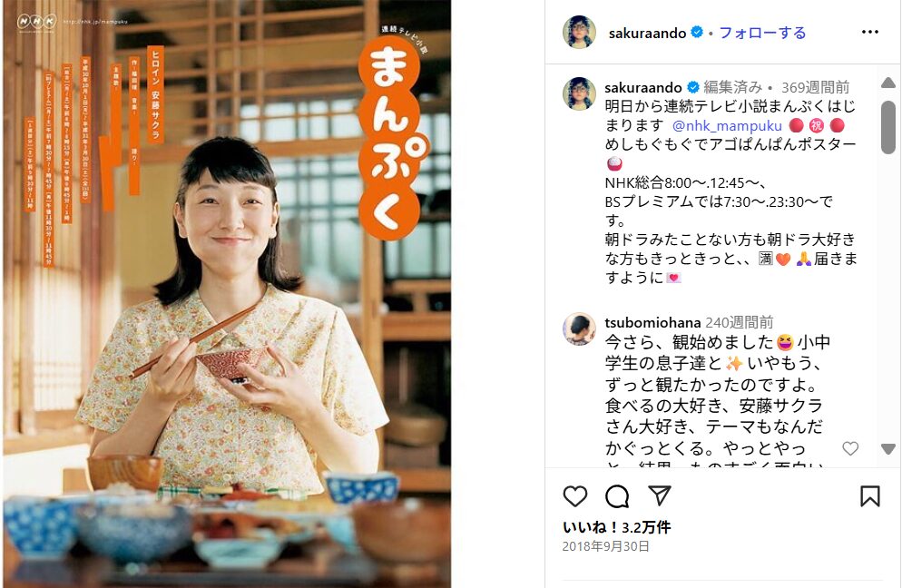
Task: Click the 2018年9月30日 post date
Action: point(606,546)
